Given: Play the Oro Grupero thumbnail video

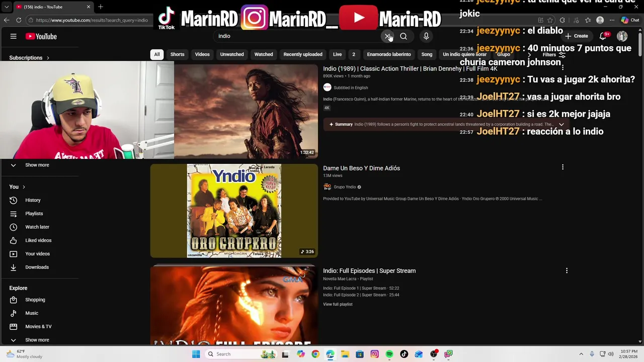Looking at the screenshot, I should click(x=234, y=211).
